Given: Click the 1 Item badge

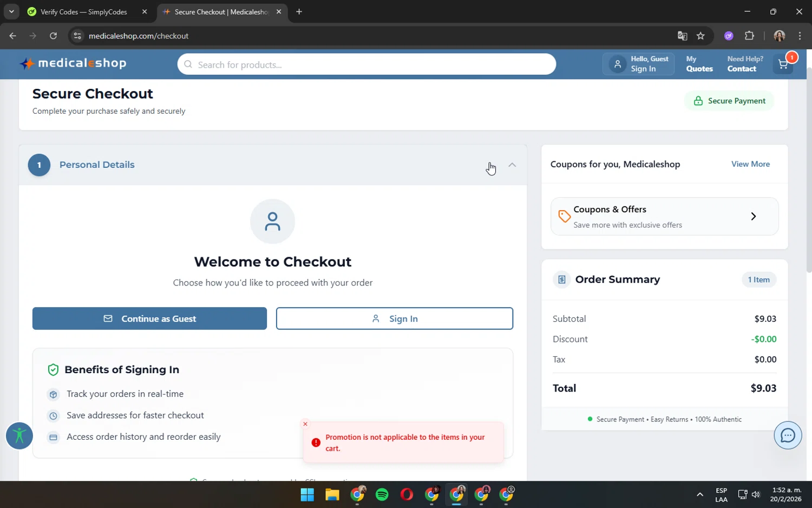Looking at the screenshot, I should click(x=758, y=279).
